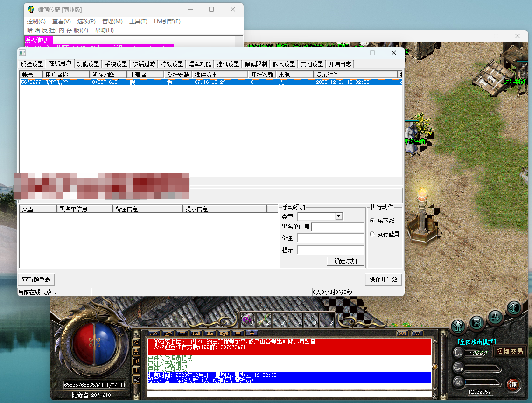
Task: Use the bamboo item in belt slot 2
Action: tap(263, 320)
